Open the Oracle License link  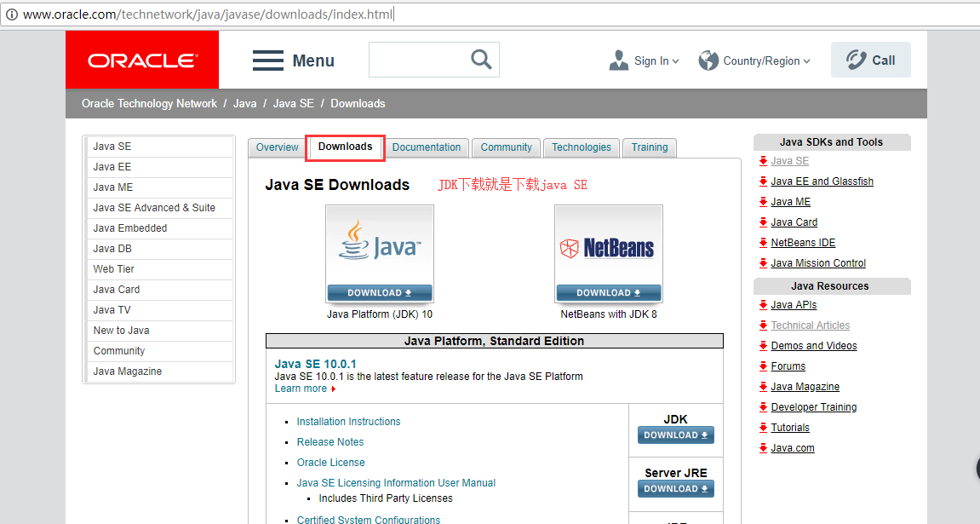pyautogui.click(x=330, y=463)
